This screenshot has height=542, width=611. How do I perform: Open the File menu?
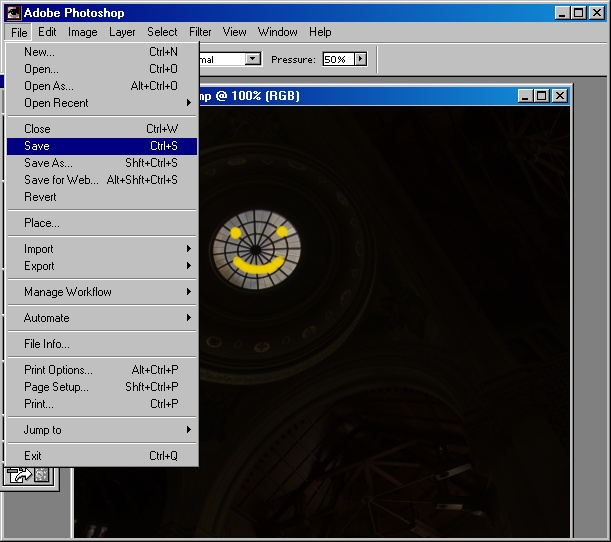pos(19,32)
